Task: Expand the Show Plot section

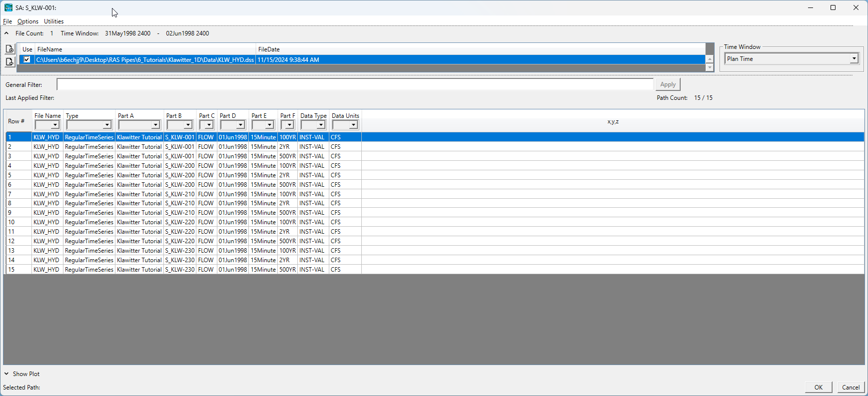Action: click(x=6, y=374)
